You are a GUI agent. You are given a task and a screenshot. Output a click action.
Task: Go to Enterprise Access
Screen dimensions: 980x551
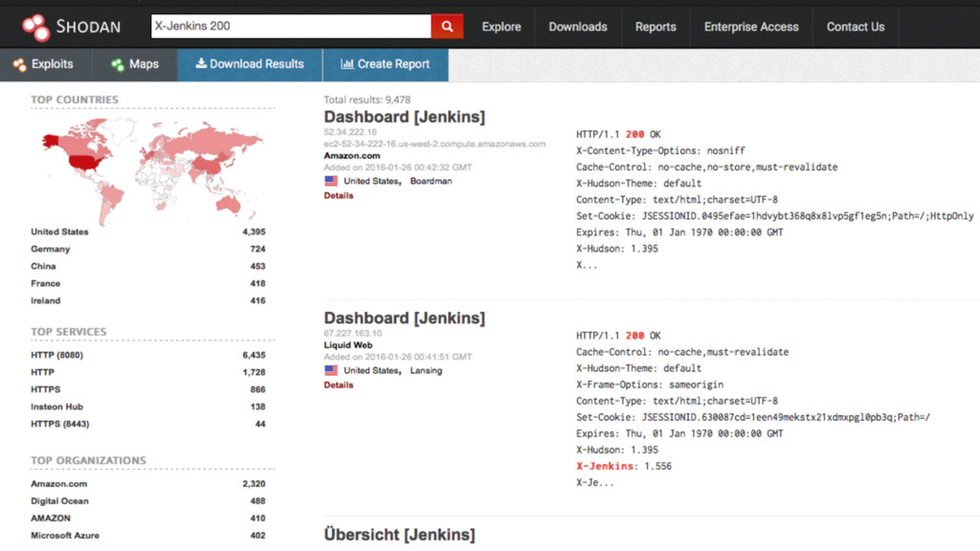[751, 27]
